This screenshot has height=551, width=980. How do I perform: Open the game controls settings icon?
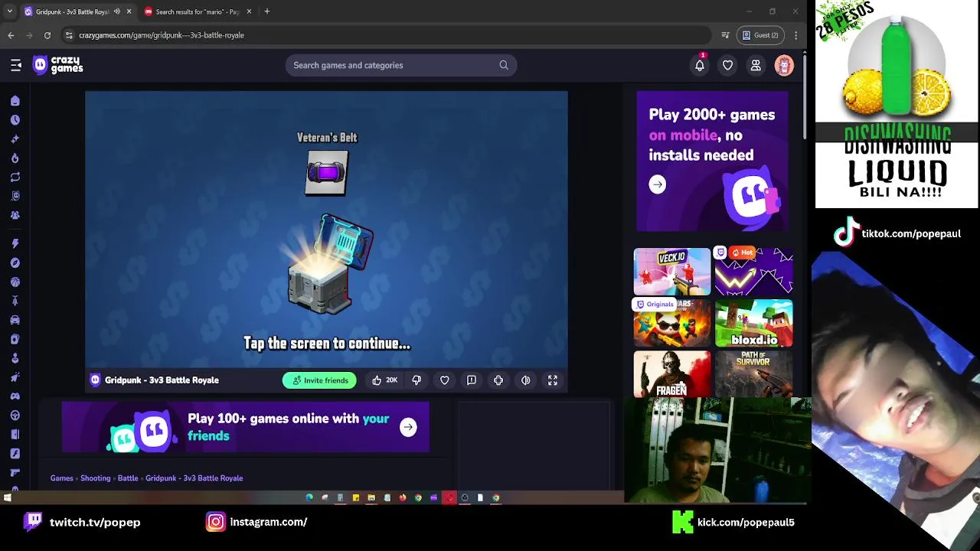498,380
